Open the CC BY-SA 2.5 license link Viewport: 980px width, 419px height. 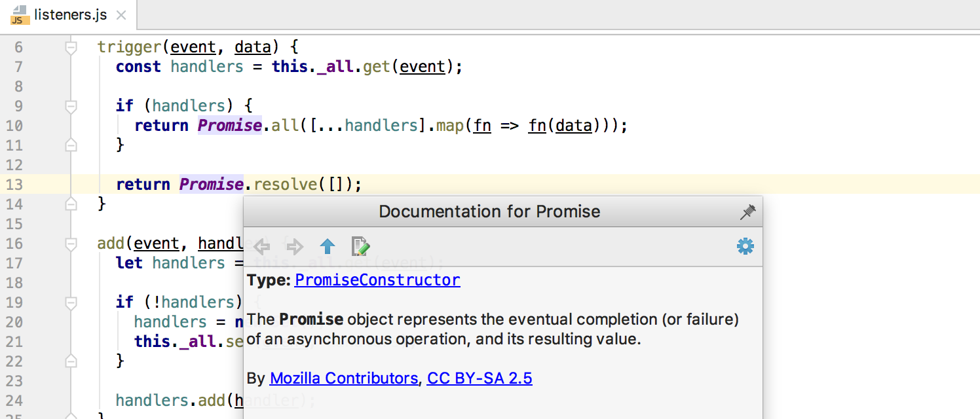480,378
